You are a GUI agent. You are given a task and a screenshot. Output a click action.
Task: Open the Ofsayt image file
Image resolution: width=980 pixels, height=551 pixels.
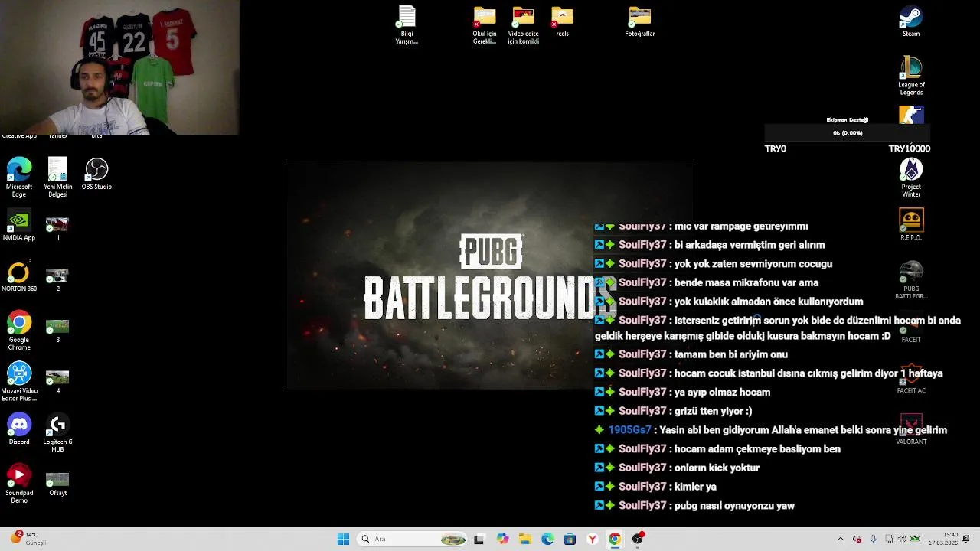click(57, 484)
